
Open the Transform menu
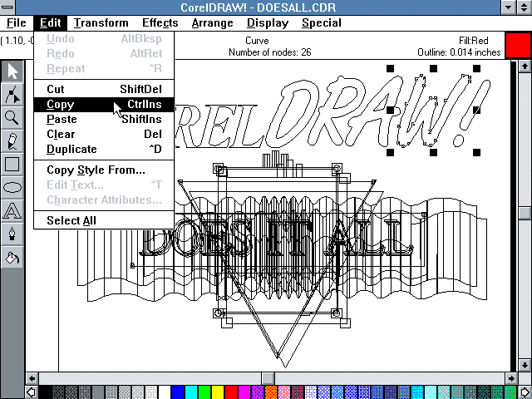(101, 23)
